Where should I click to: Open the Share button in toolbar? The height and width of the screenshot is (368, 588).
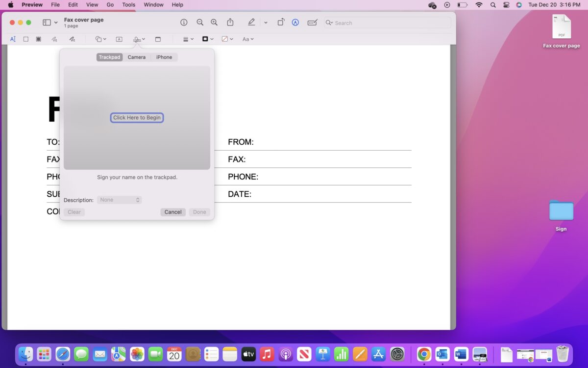pyautogui.click(x=230, y=23)
